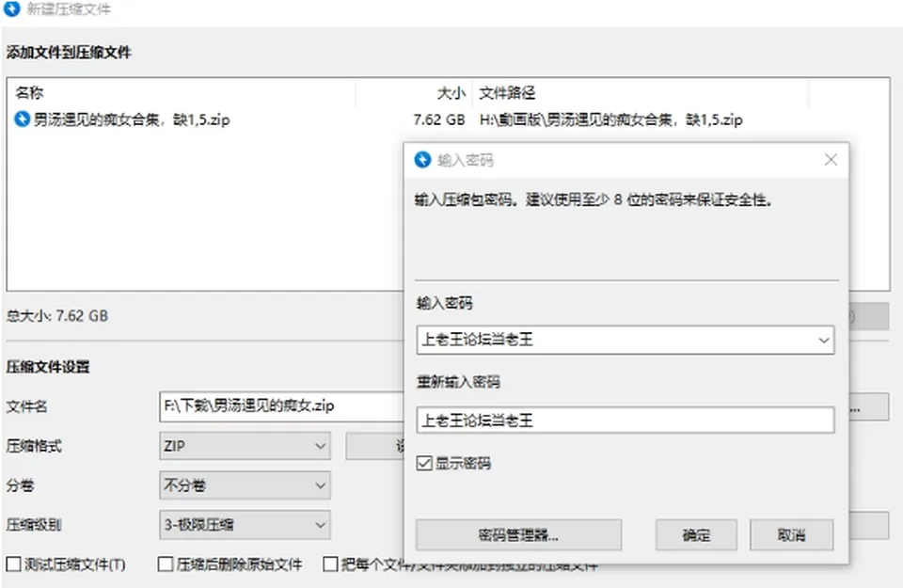Screen dimensions: 903x588
Task: Open the 压缩级别 dropdown showing 3-极限压缩
Action: click(x=245, y=525)
